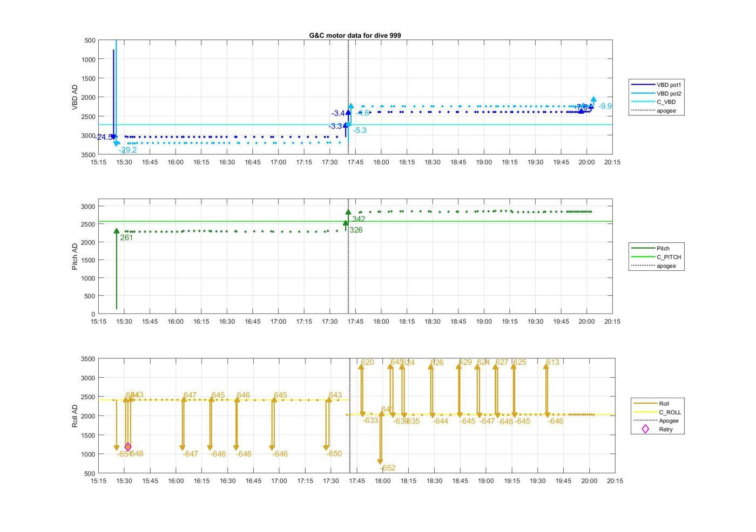
Task: Click the -24.5 annotation in the VBD plot
Action: point(105,137)
